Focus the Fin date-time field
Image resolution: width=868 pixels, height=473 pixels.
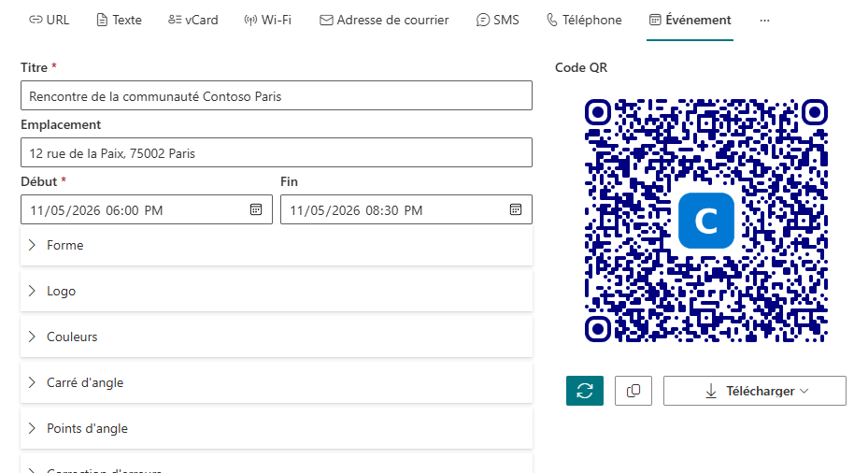[406, 210]
